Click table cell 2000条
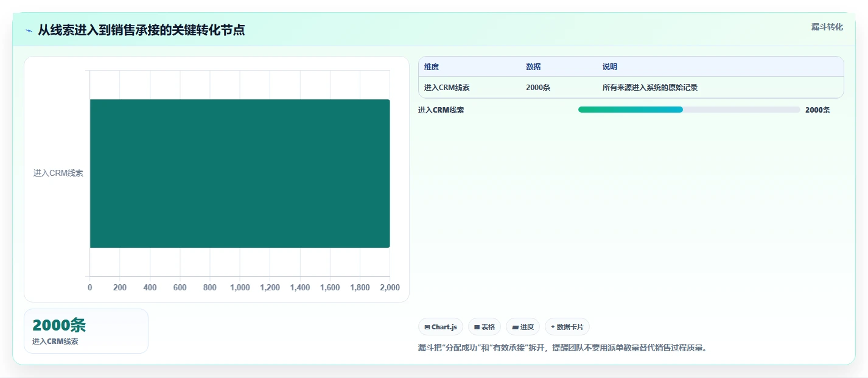Image resolution: width=868 pixels, height=378 pixels. (538, 88)
